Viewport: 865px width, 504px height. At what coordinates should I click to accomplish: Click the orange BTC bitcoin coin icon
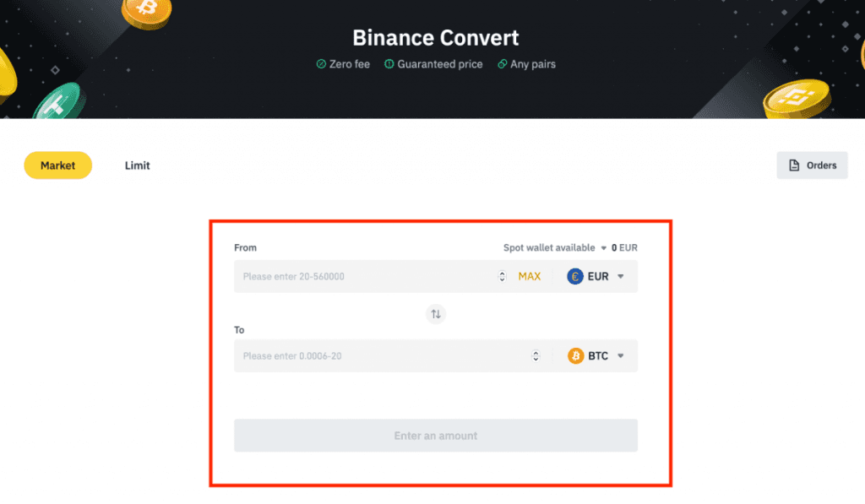[x=575, y=356]
